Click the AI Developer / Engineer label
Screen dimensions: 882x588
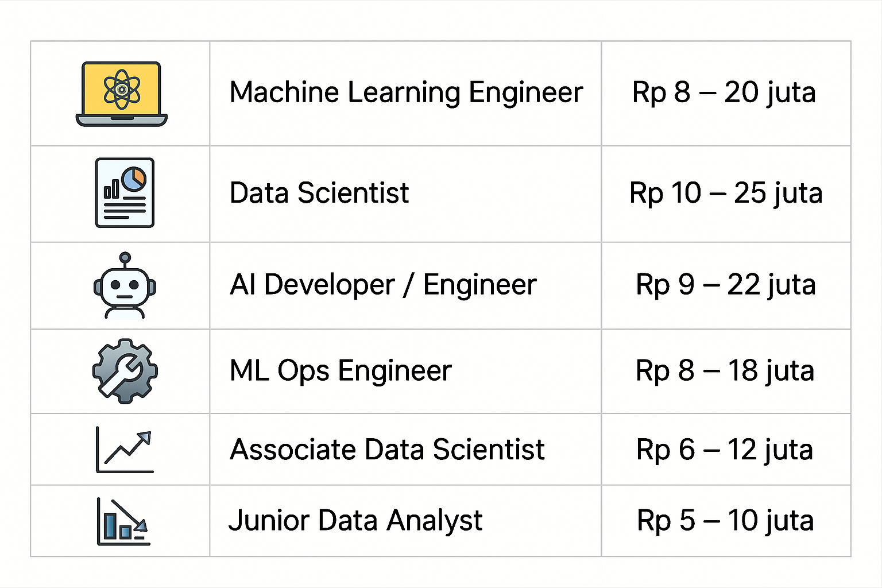tap(383, 285)
